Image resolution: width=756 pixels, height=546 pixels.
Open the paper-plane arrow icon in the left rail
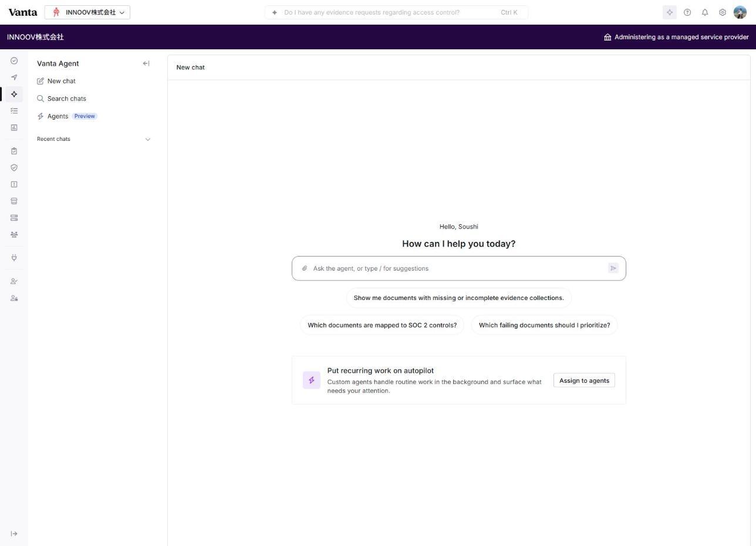(14, 77)
